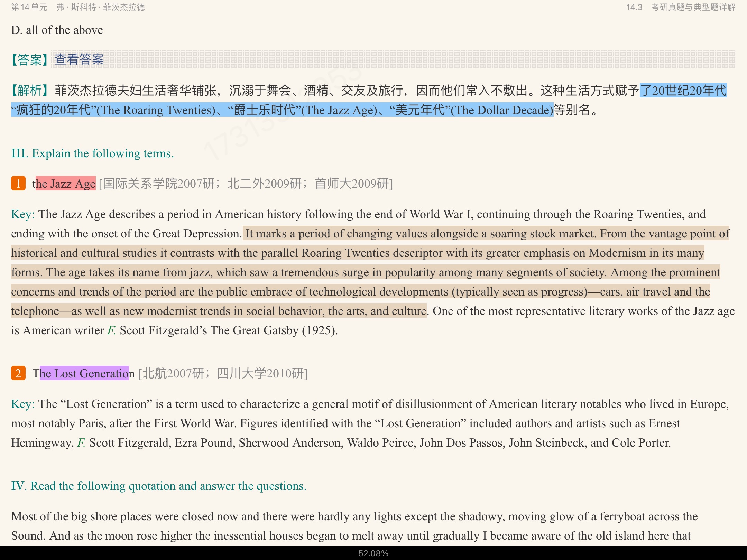Click the green 'F.' after Hemingway

81,443
